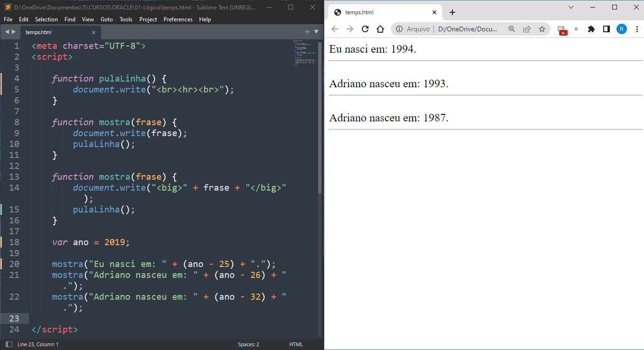Screen dimensions: 644x350
Task: Click the Sublime Text app icon in title bar
Action: [x=8, y=7]
